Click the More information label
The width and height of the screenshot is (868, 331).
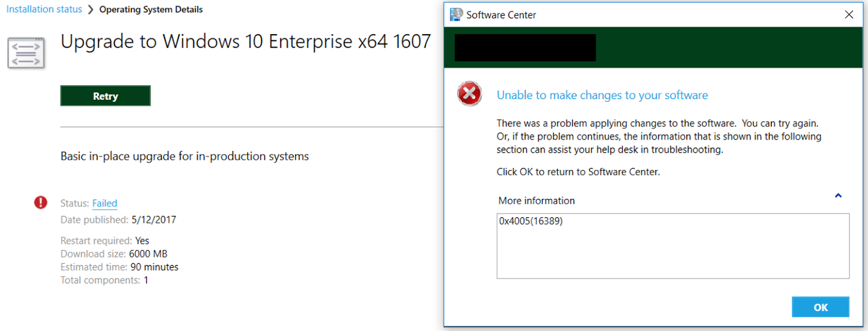tap(537, 200)
